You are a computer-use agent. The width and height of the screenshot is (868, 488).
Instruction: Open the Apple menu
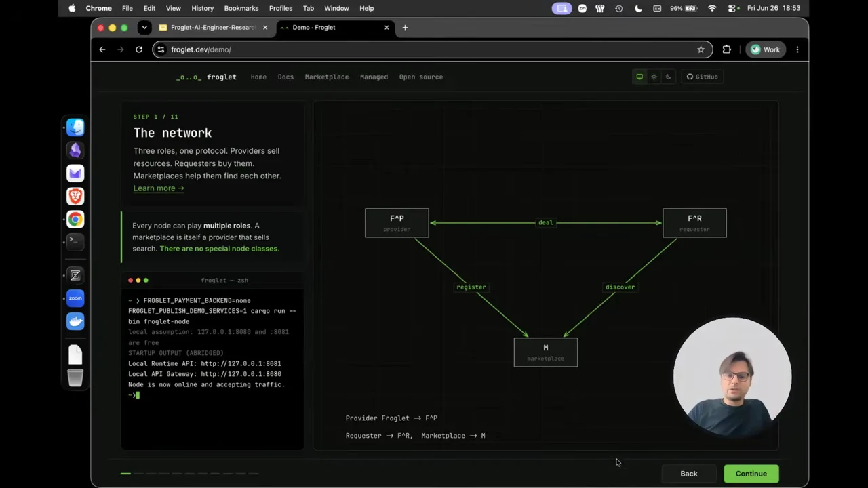[72, 8]
